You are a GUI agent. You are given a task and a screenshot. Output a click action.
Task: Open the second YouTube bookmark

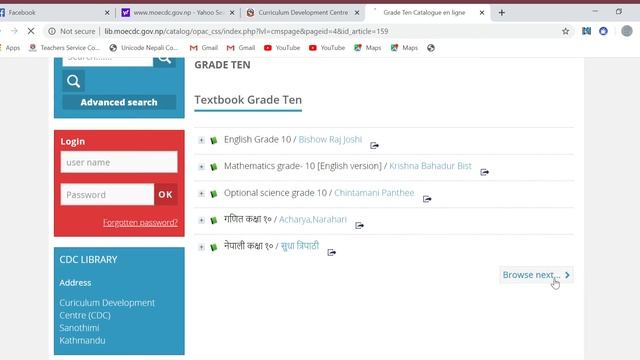(327, 48)
